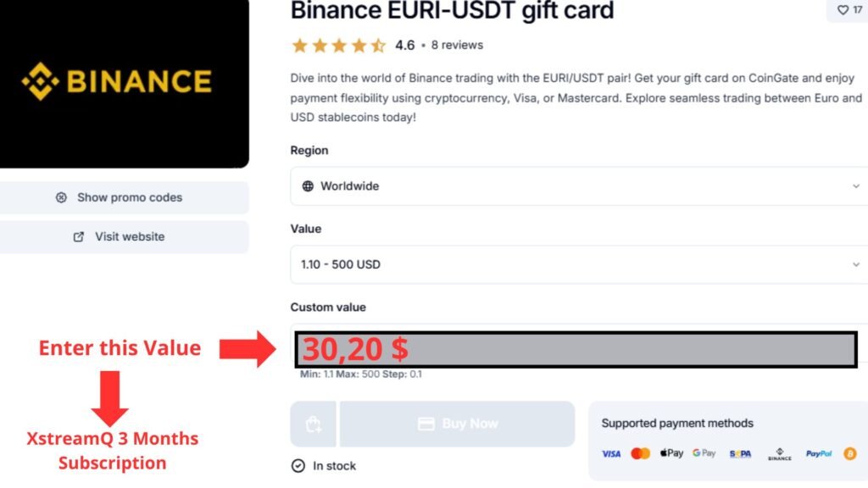Screen dimensions: 868x488
Task: Click the heart favorite icon
Action: [x=843, y=10]
